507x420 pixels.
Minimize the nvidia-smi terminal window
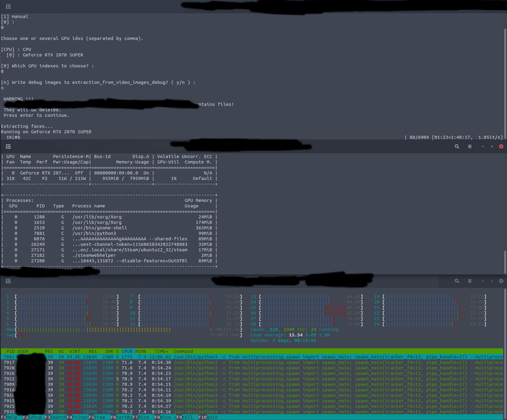pos(483,146)
